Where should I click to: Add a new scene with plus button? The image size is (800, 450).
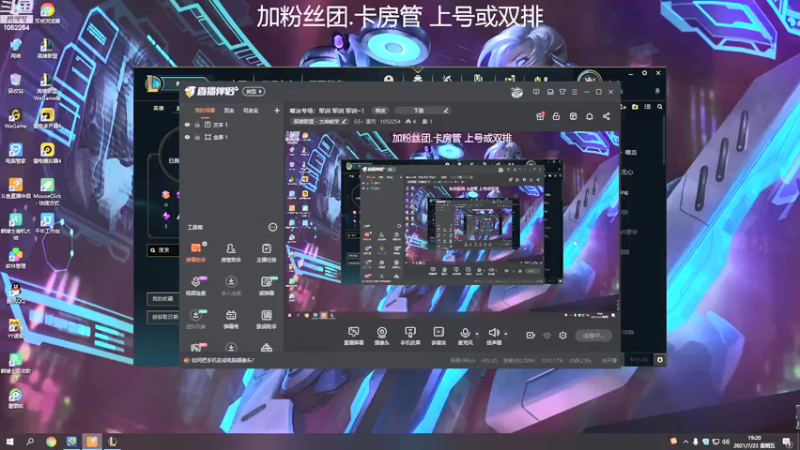277,110
